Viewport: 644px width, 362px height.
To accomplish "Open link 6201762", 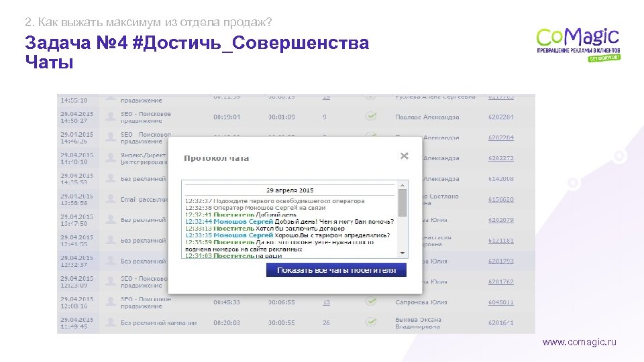I will pos(500,282).
